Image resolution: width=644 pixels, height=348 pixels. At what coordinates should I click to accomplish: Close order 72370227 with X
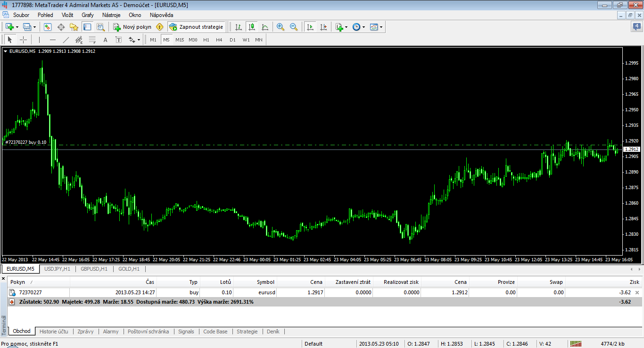point(637,293)
